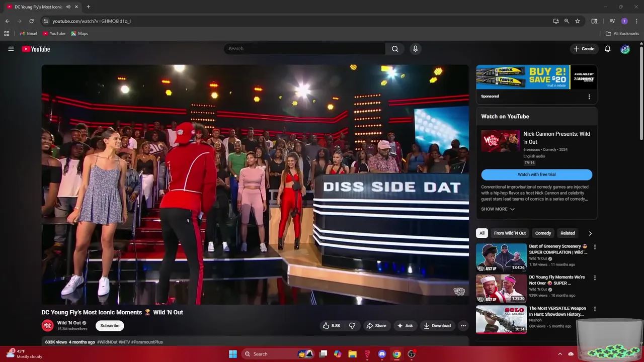Open the YouTube hamburger guide menu

click(x=11, y=49)
